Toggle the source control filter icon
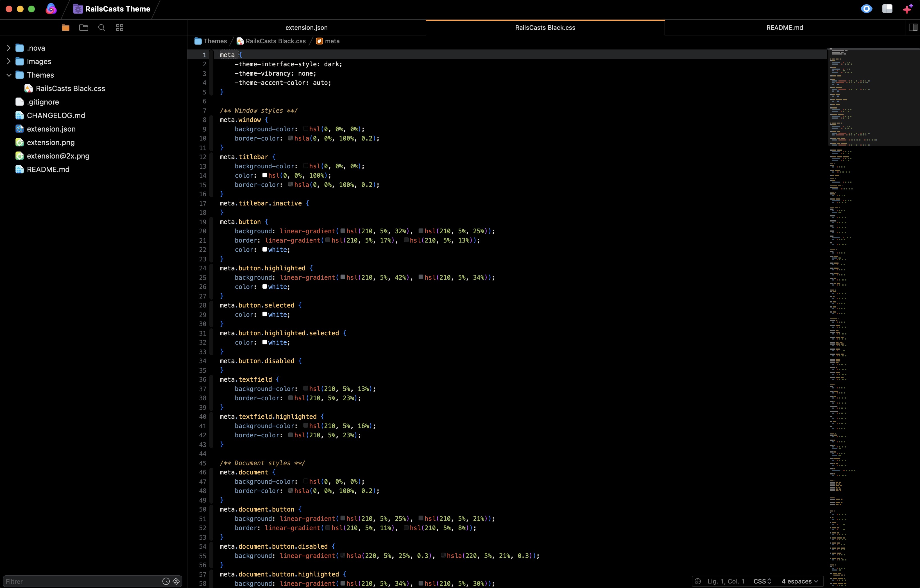Screen dimensions: 920x588 tap(176, 581)
